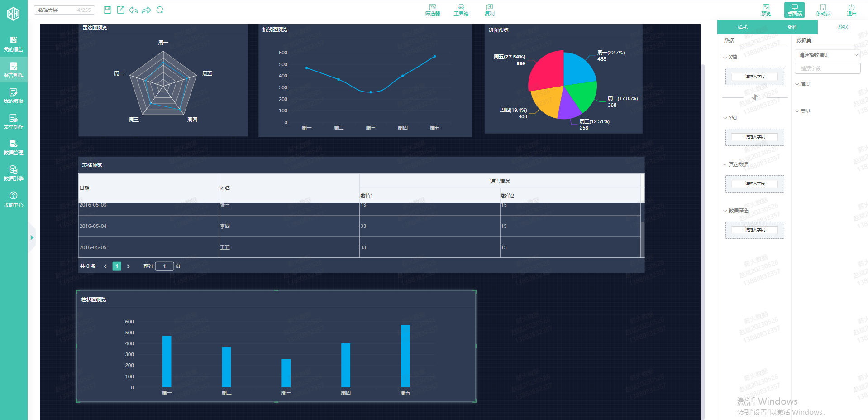Collapse the 数据筛选 section
Screen dimensions: 868x420
point(725,211)
